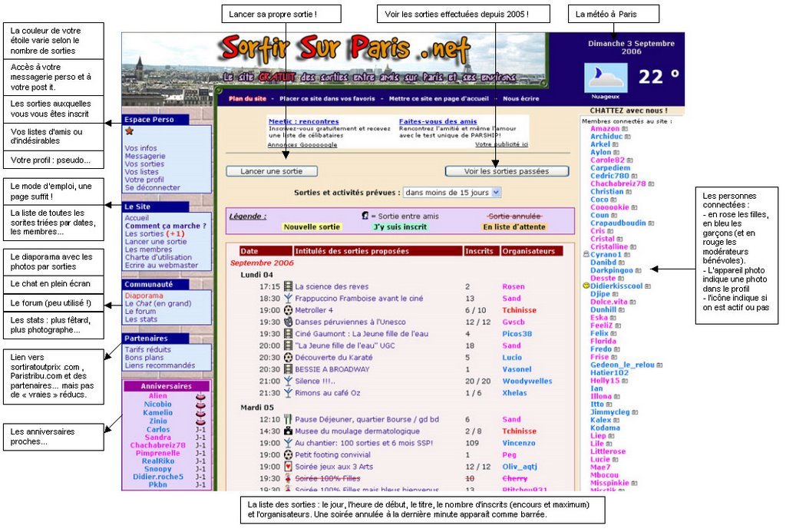The height and width of the screenshot is (532, 786).
Task: Click the Lancer une sortie button
Action: click(272, 171)
